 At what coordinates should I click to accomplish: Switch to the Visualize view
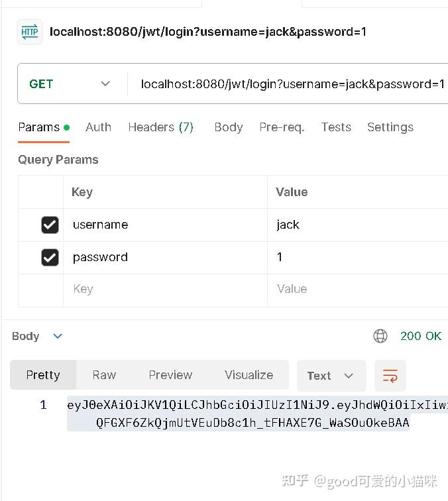coord(249,375)
